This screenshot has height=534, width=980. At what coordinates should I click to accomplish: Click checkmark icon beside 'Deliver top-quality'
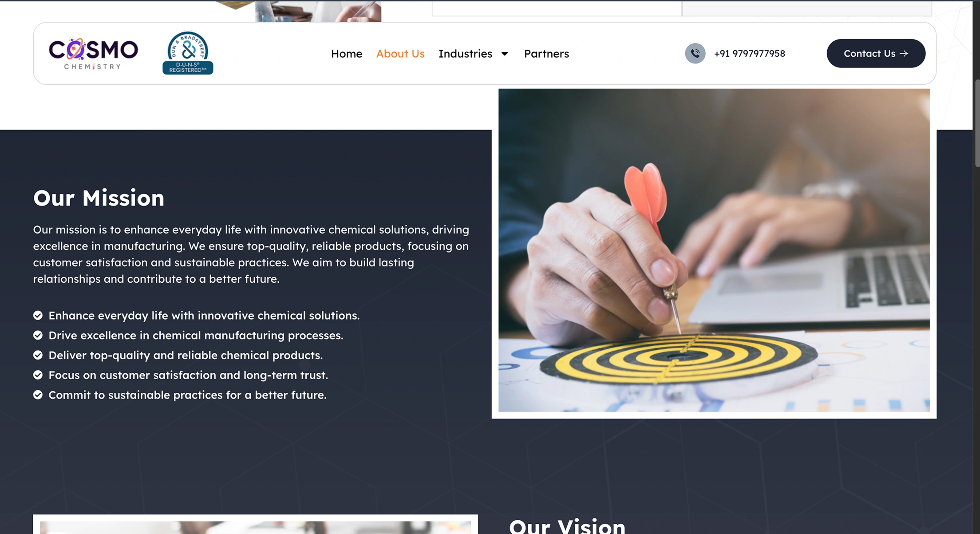click(x=38, y=355)
